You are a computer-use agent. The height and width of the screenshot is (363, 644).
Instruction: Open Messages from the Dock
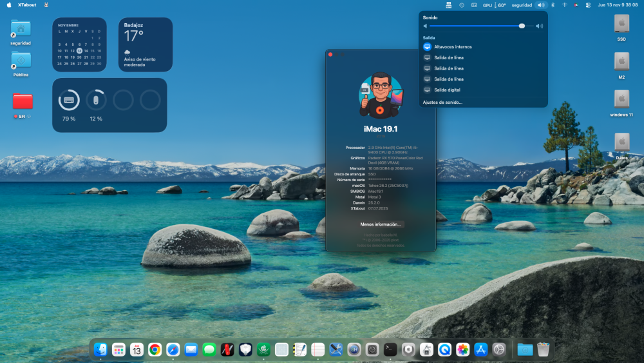(x=209, y=349)
